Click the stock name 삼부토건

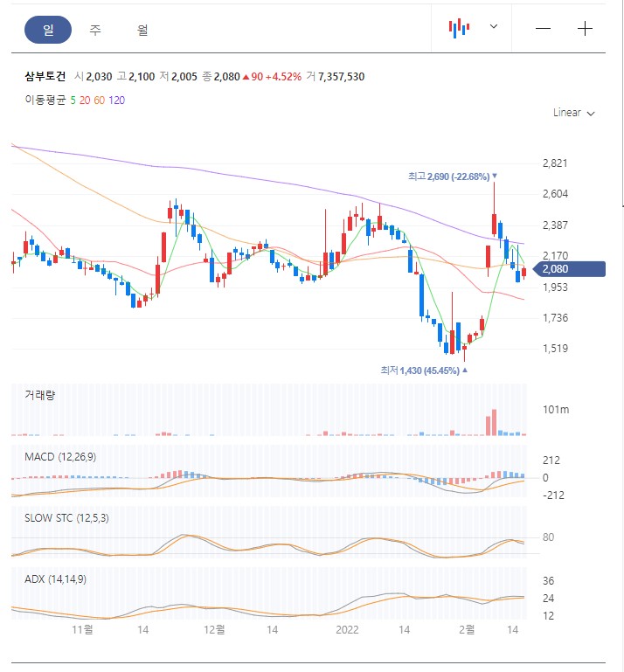[x=45, y=76]
